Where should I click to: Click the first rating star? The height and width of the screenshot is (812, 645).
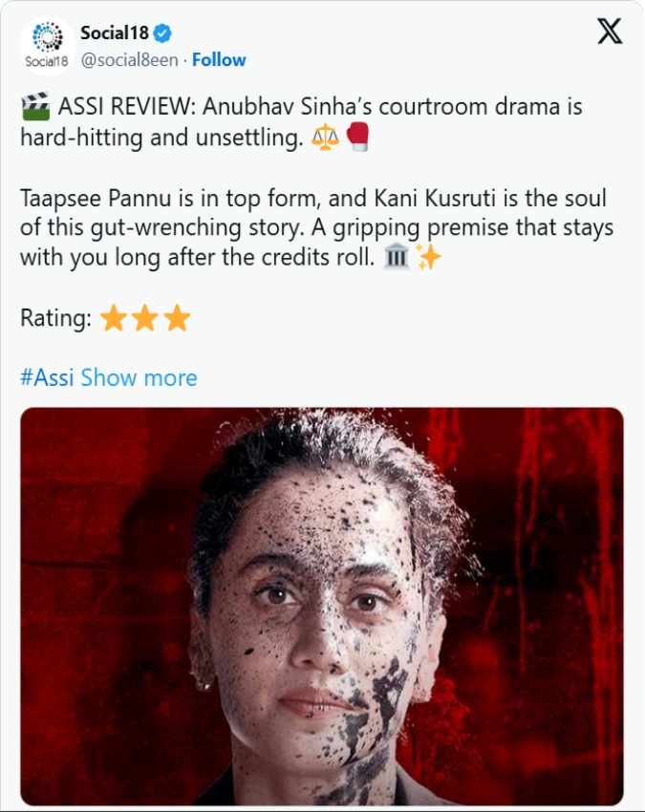tap(114, 318)
